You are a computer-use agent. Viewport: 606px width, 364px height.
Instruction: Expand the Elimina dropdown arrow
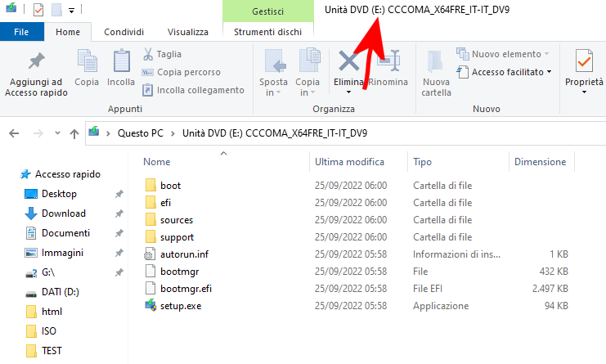pyautogui.click(x=348, y=92)
